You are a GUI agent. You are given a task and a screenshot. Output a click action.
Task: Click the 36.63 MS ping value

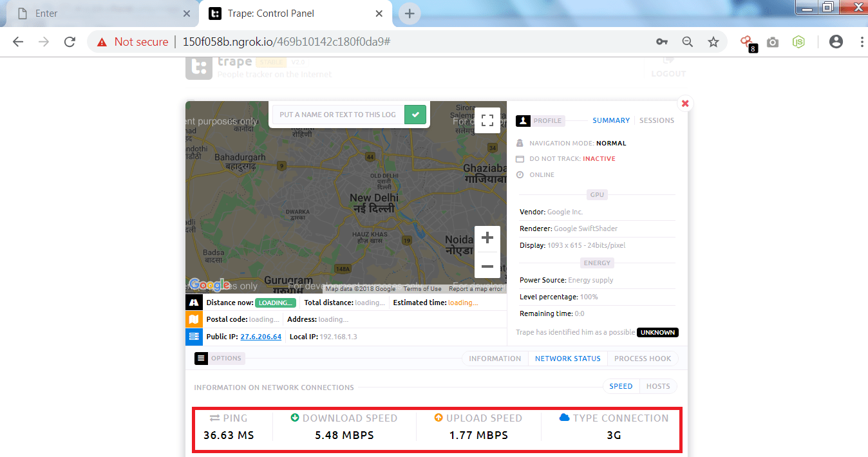pos(229,435)
